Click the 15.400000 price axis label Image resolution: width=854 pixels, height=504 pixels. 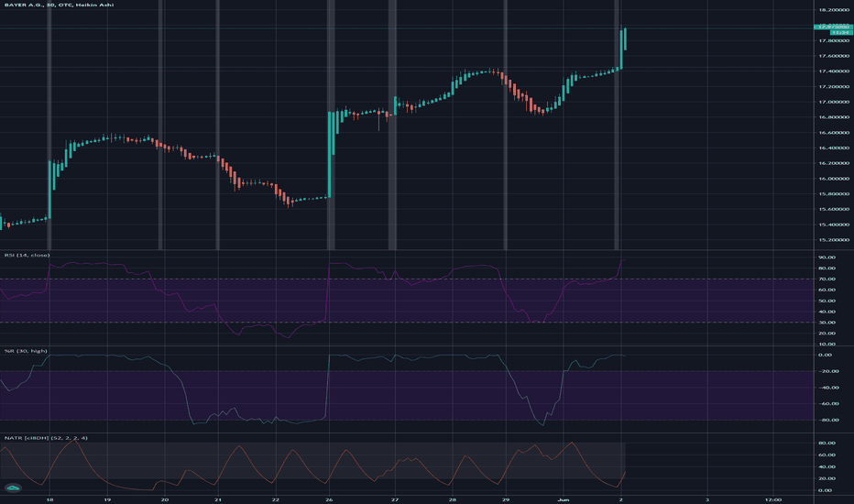pos(834,225)
